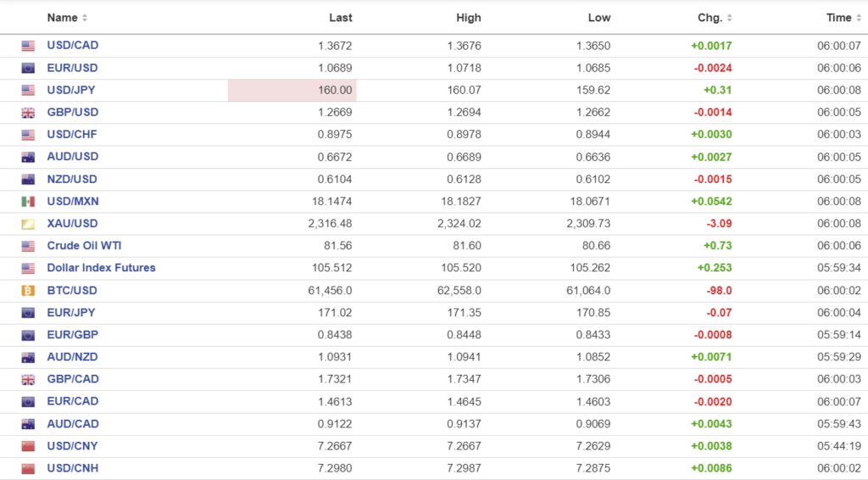This screenshot has height=480, width=868.
Task: Click the China flag beside USD/CNY
Action: (x=28, y=446)
